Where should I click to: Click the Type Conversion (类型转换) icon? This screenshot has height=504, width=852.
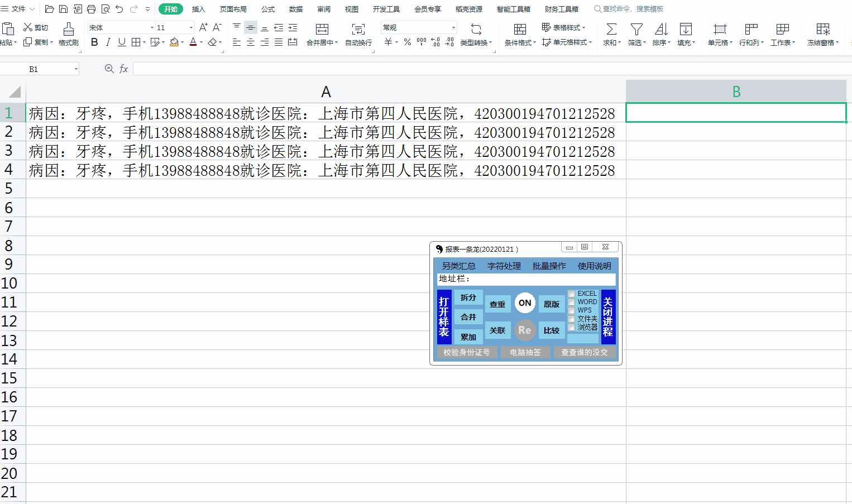tap(476, 29)
